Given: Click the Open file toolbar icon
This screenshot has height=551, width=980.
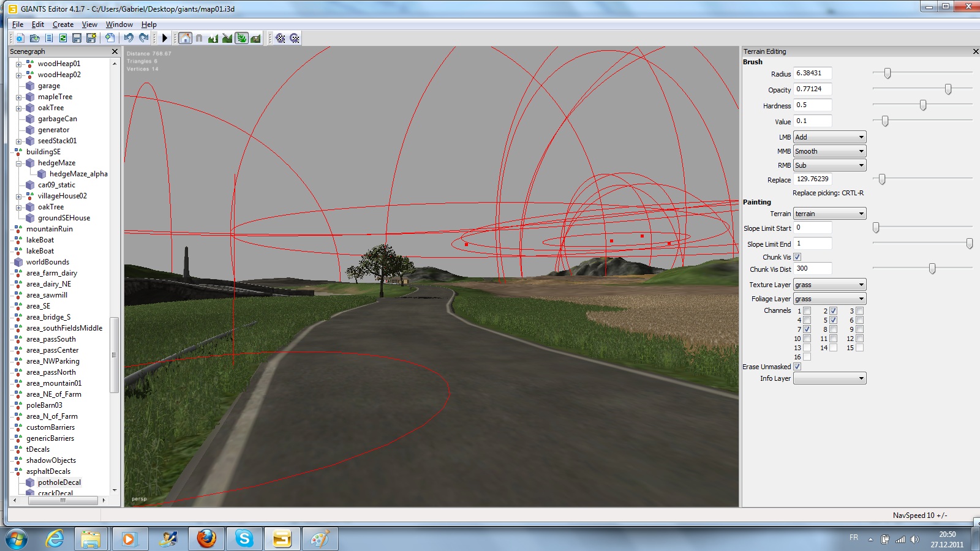Looking at the screenshot, I should [34, 38].
